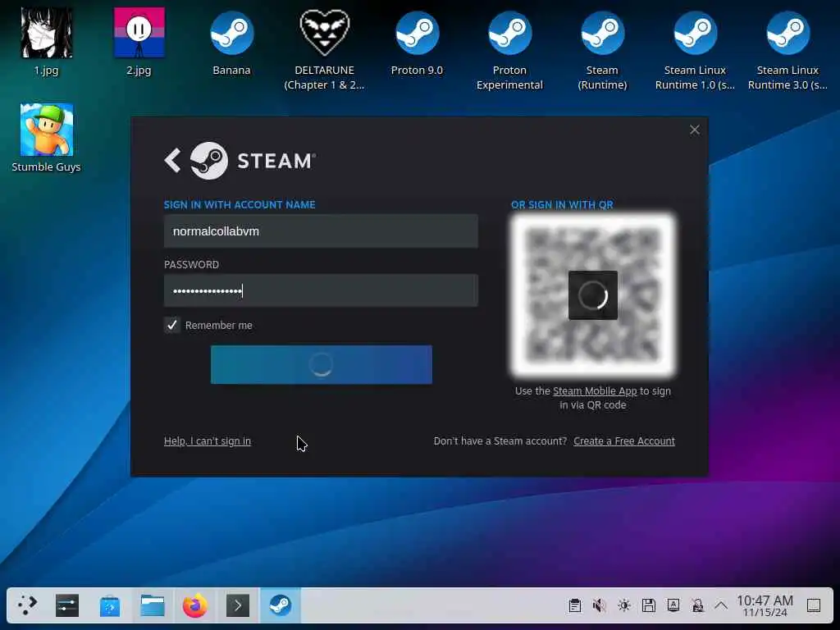Launch Firefox from the taskbar
Image resolution: width=840 pixels, height=630 pixels.
194,605
